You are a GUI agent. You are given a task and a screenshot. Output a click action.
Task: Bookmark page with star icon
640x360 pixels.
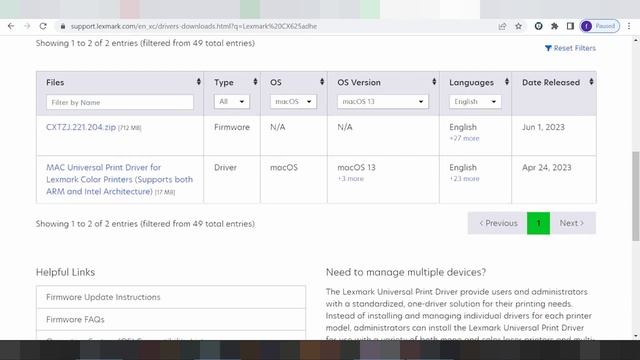[x=518, y=26]
